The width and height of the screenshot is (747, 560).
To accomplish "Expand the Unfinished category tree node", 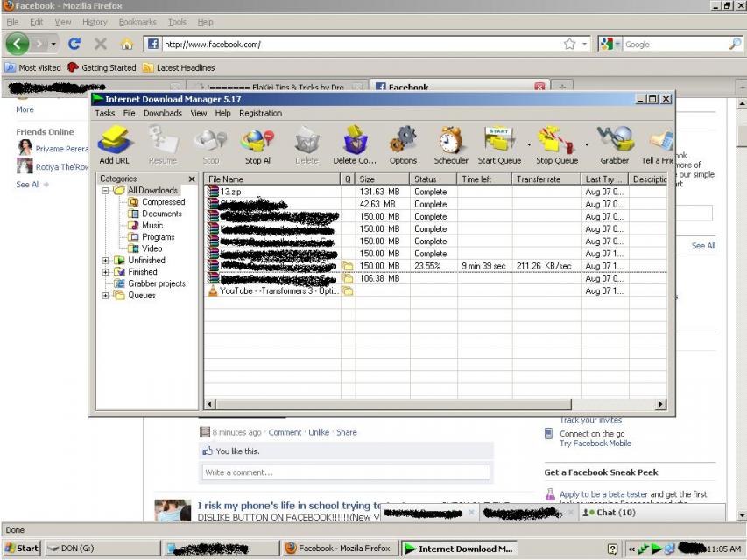I will [105, 261].
